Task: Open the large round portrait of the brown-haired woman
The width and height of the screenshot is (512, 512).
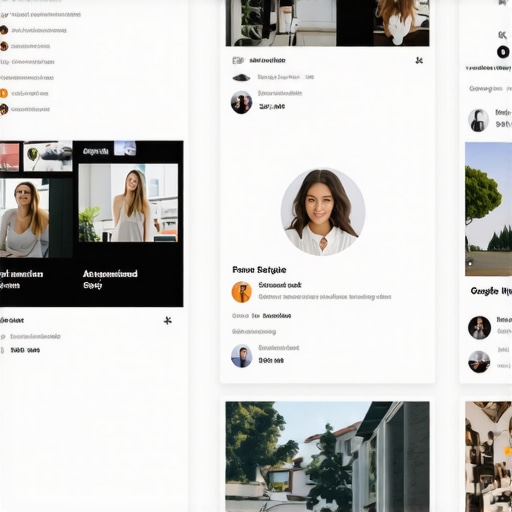Action: pyautogui.click(x=323, y=212)
